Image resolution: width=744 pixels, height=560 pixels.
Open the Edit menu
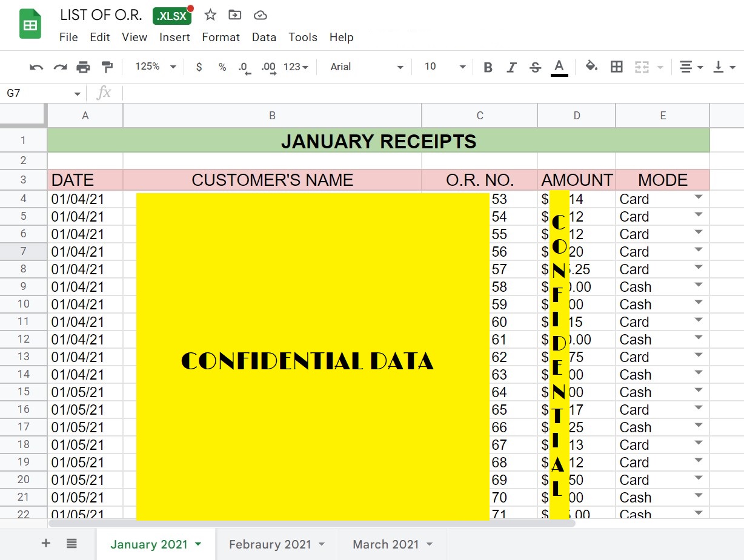100,38
